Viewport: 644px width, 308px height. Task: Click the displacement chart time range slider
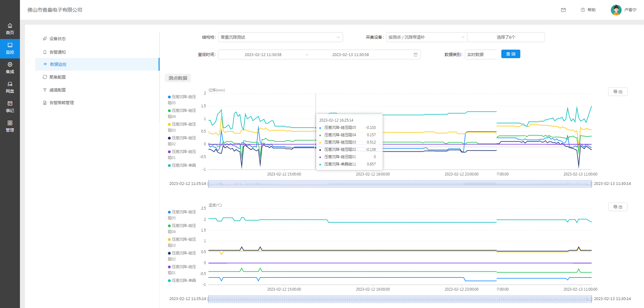[400, 184]
